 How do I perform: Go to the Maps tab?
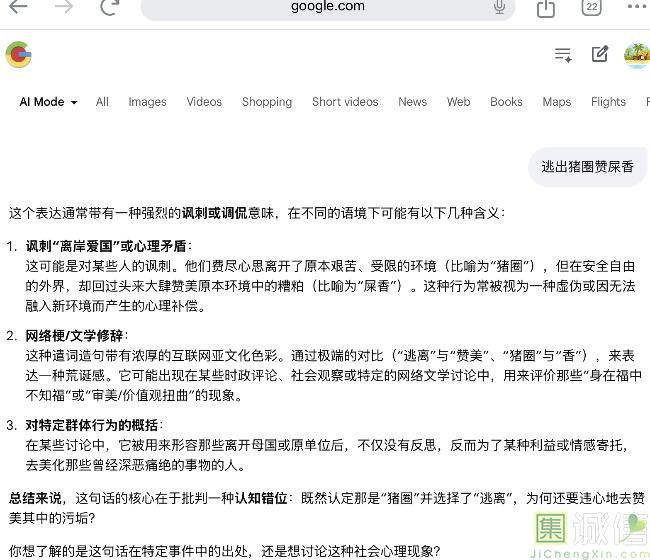pos(556,102)
